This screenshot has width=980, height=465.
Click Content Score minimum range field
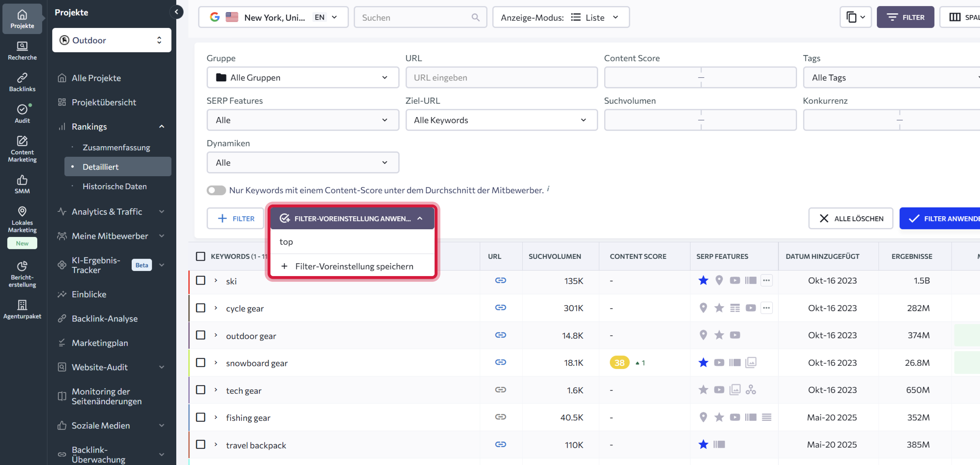click(652, 78)
